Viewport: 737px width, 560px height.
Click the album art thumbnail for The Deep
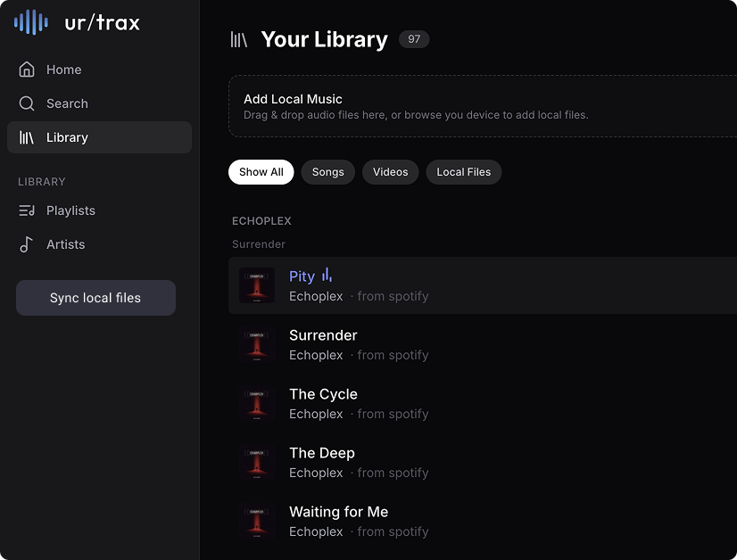click(x=257, y=463)
